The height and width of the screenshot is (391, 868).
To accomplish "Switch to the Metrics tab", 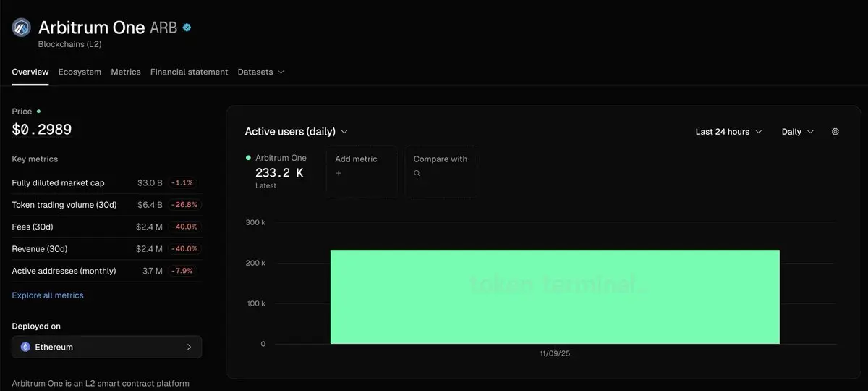I will [126, 72].
